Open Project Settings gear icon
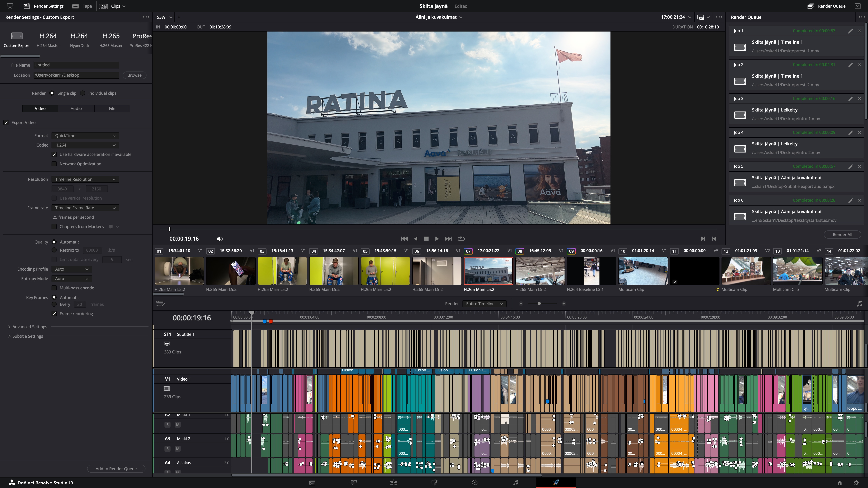 (856, 483)
